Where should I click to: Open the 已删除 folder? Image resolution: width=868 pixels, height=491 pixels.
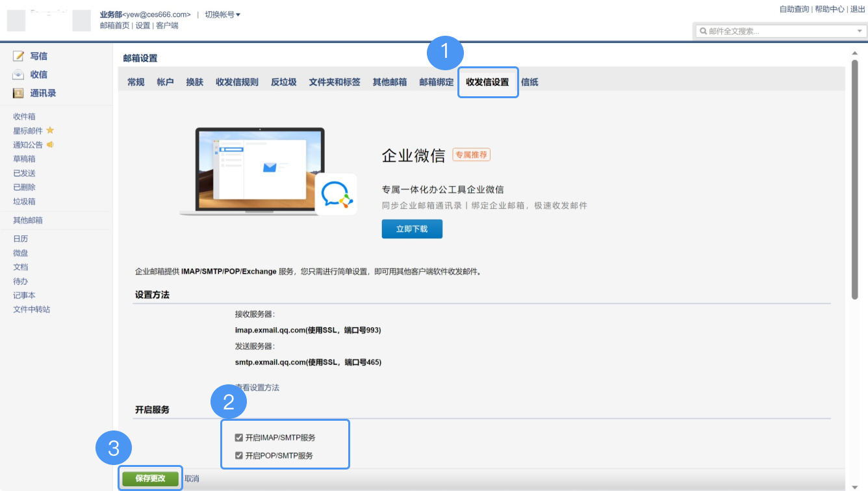[x=24, y=187]
